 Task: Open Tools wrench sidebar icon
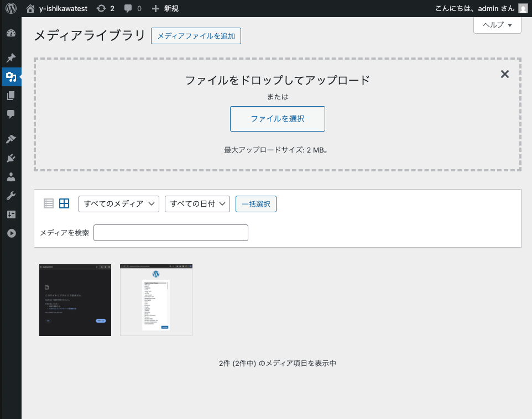pyautogui.click(x=11, y=196)
